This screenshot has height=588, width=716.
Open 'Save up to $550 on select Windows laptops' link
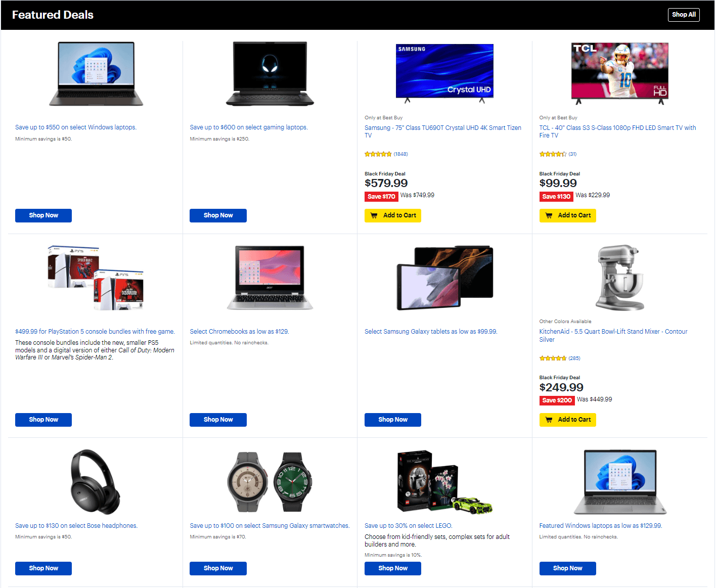76,127
